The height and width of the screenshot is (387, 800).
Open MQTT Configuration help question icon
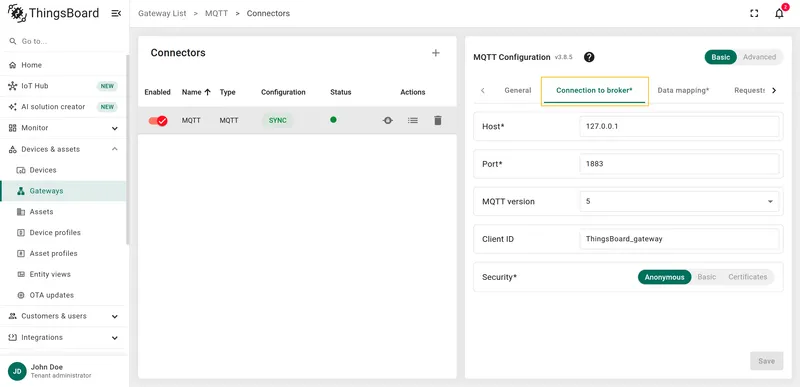(589, 57)
